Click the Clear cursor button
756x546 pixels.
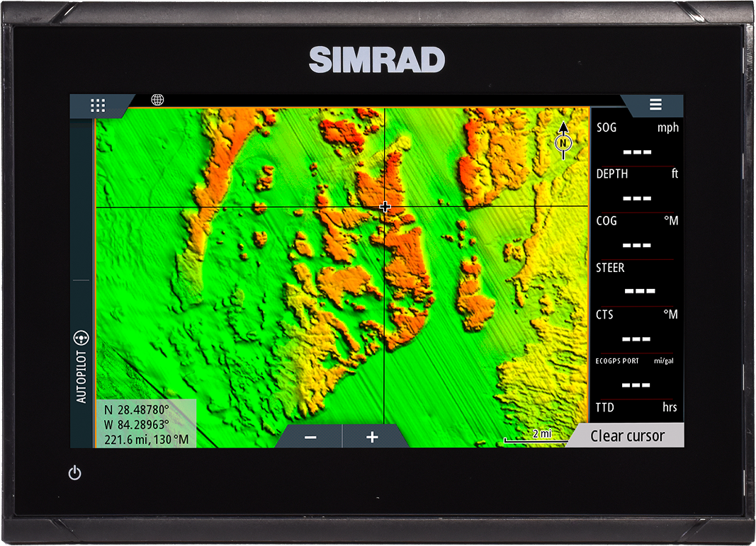pyautogui.click(x=627, y=436)
